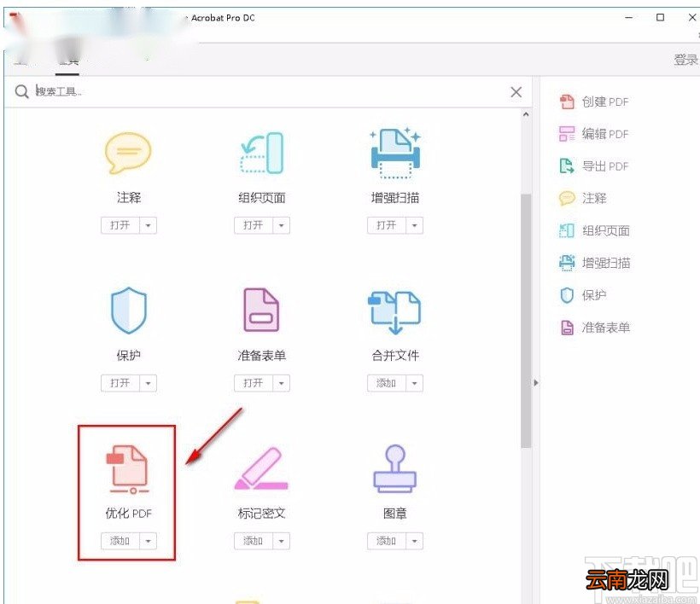
Task: Click 添加 button under 图章
Action: (x=386, y=541)
